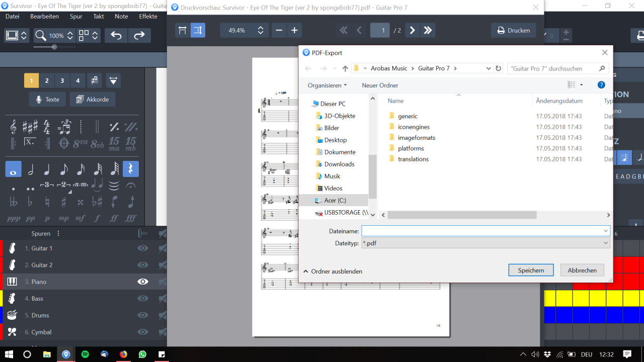Open the help icon in PDF-Export dialog
The image size is (644, 362).
coord(601,85)
